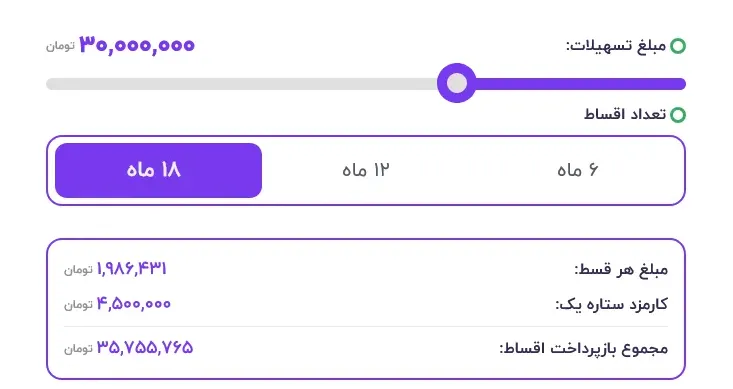The image size is (733, 389).
Task: Click the ۳۵,۷۵۵,۷۶۵ total repayment value
Action: tap(145, 348)
